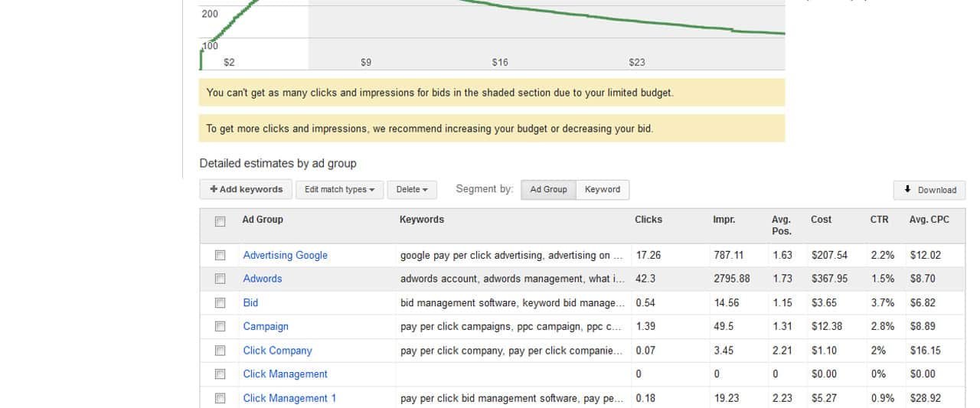Screen dimensions: 980x408
Task: Open the Click Management 1 ad group
Action: point(289,398)
